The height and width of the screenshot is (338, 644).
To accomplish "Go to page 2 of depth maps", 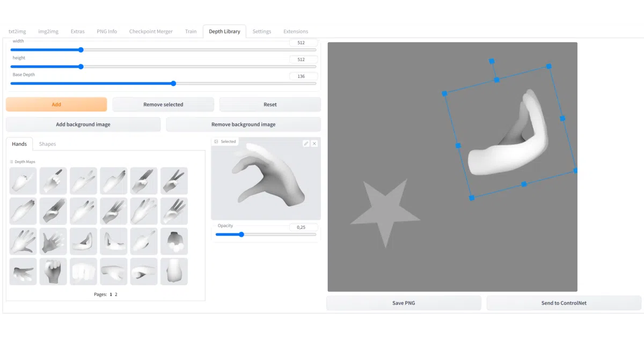I will (116, 295).
